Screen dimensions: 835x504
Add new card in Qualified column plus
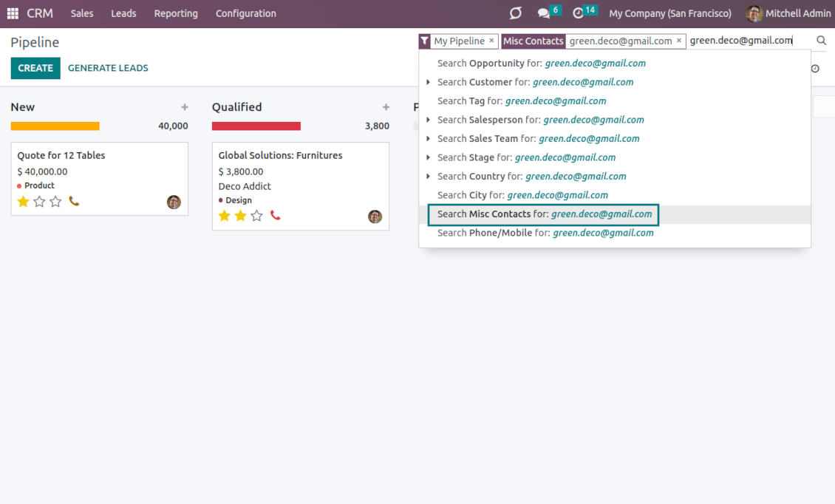pos(386,107)
